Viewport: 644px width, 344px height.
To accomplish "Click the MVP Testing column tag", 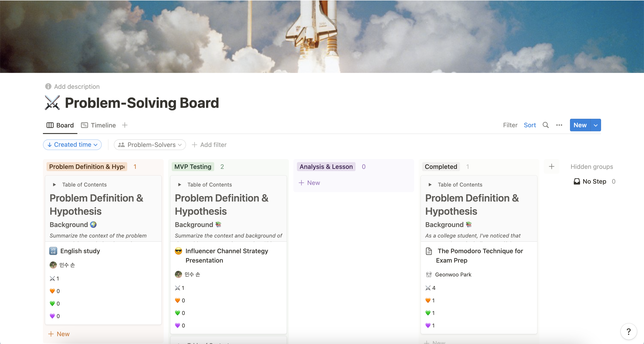I will pos(193,166).
